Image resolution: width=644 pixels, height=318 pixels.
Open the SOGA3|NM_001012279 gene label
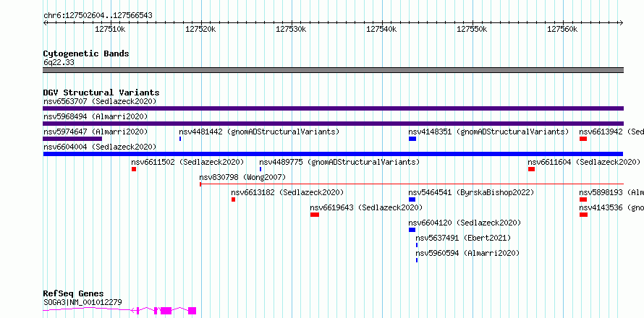pyautogui.click(x=82, y=302)
